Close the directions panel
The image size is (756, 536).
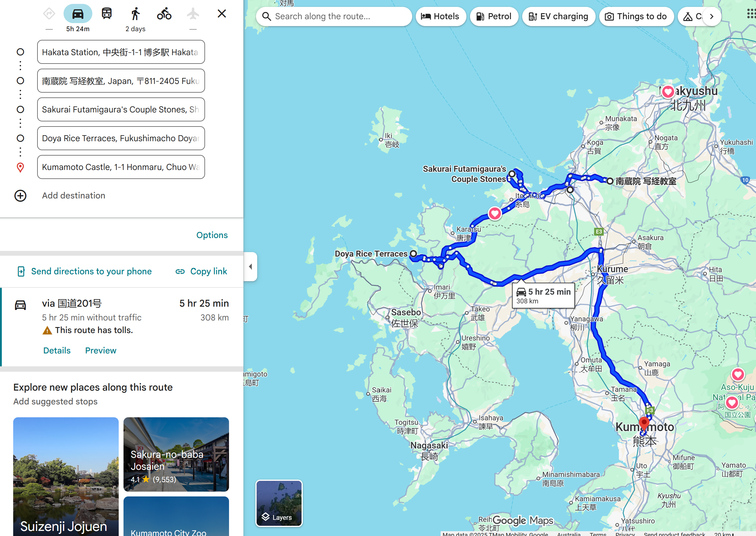(x=222, y=13)
